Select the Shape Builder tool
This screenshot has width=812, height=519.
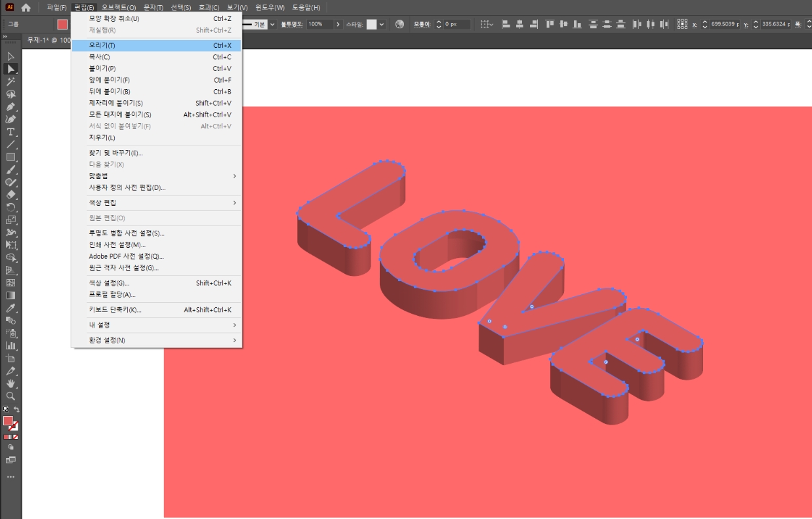point(10,258)
